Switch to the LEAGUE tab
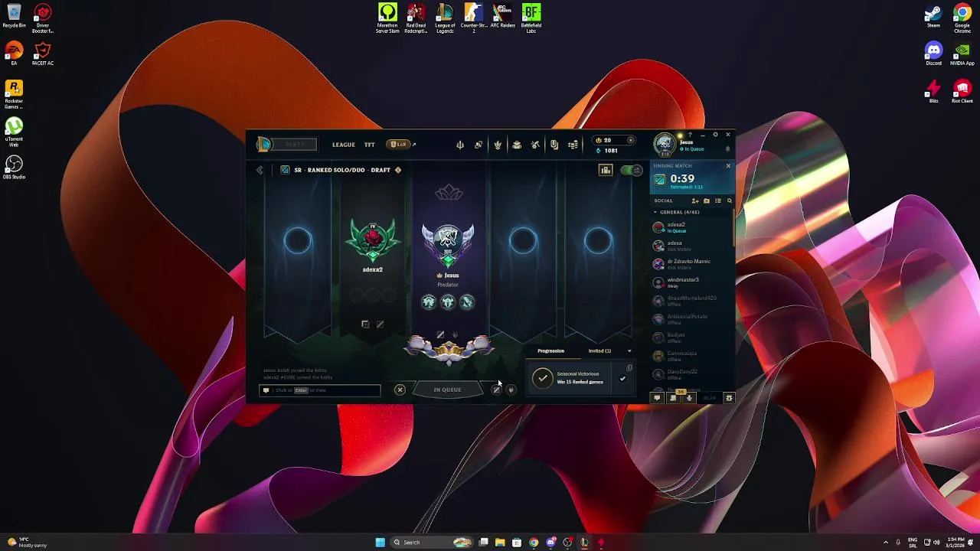 [343, 145]
